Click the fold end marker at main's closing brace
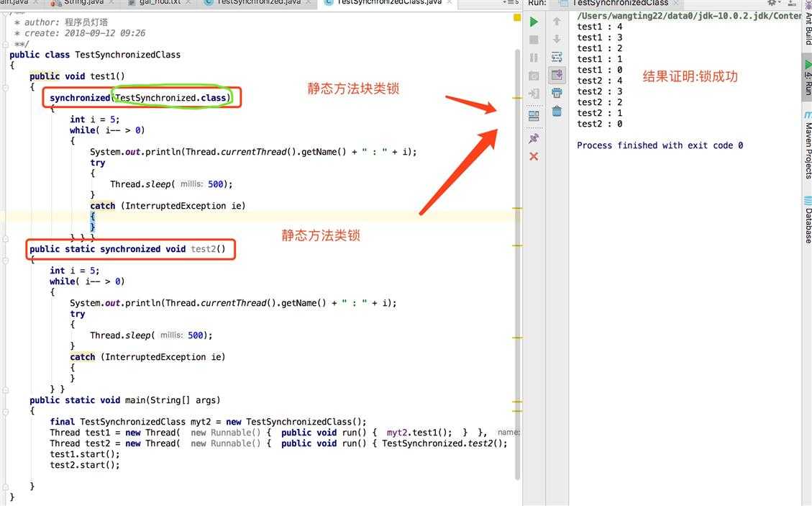Viewport: 812px width, 506px height. (x=6, y=487)
